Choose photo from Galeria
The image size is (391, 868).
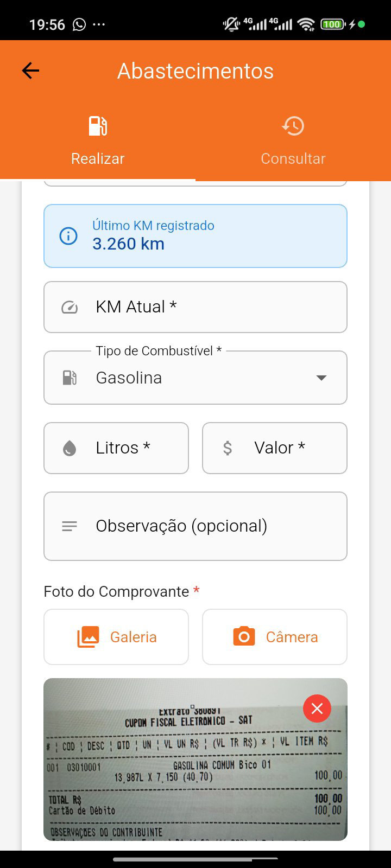(116, 637)
